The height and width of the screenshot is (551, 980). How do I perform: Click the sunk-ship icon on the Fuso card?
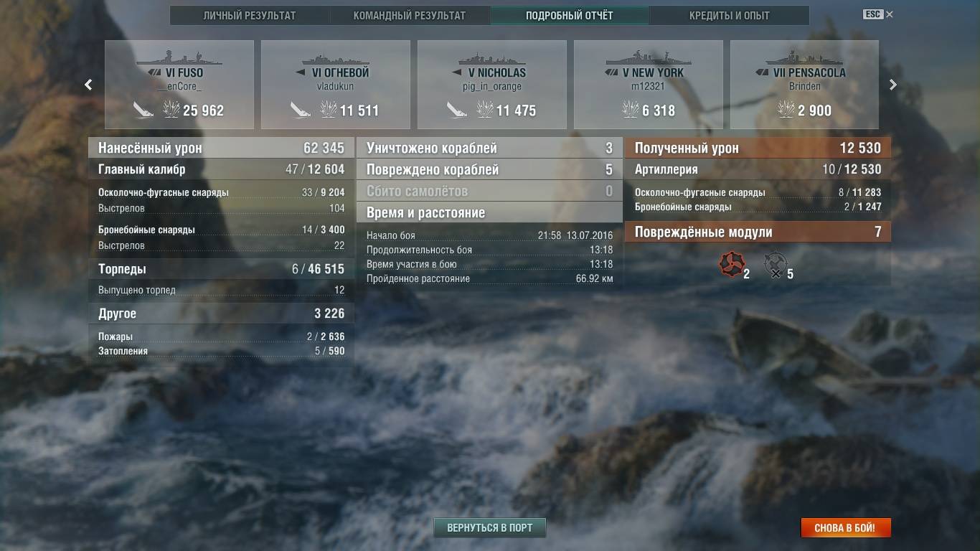[144, 110]
